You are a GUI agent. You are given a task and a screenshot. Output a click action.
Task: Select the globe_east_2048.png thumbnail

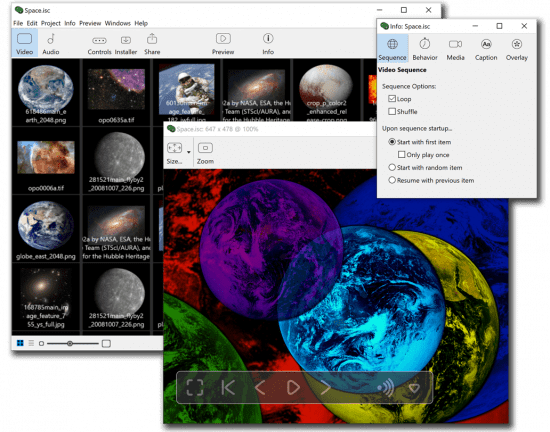pos(46,230)
